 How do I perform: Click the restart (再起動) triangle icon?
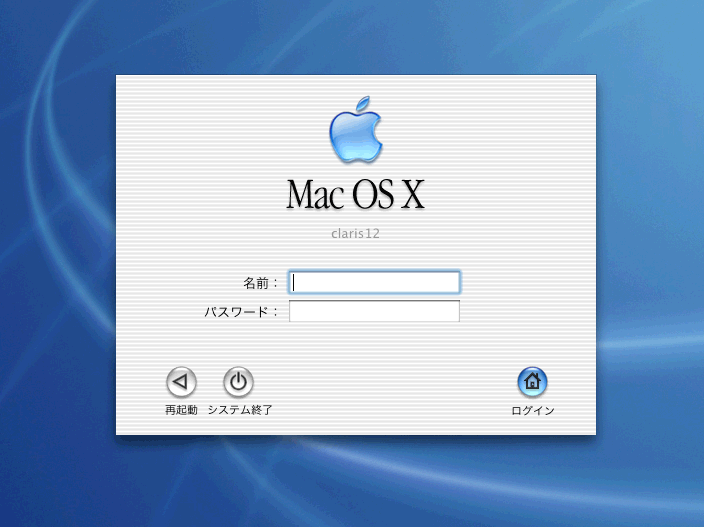point(181,382)
